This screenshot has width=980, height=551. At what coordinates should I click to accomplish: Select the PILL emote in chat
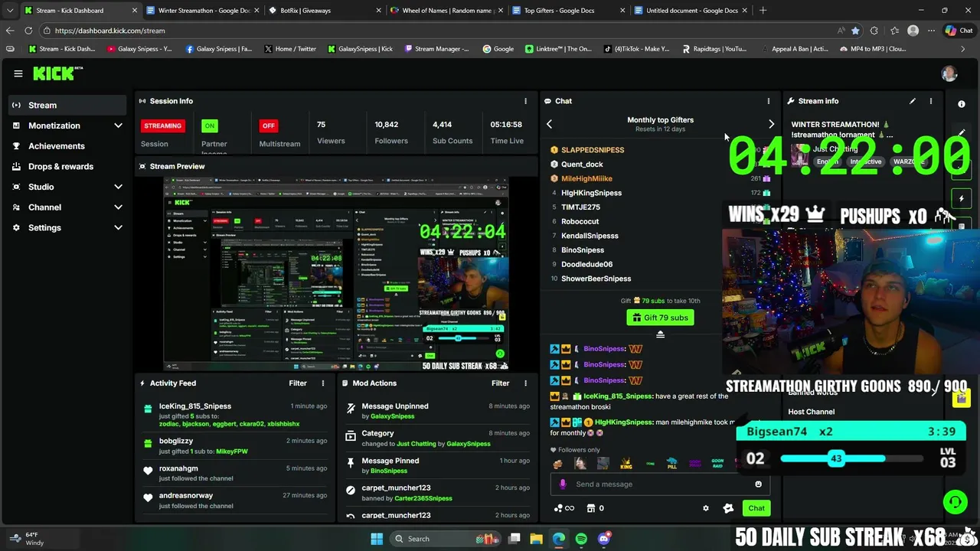pos(671,464)
